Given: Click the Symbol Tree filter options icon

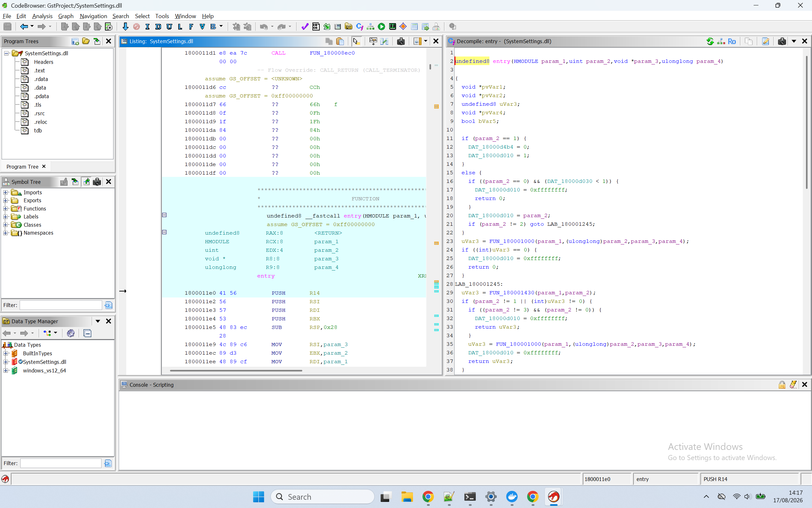Looking at the screenshot, I should (x=108, y=305).
